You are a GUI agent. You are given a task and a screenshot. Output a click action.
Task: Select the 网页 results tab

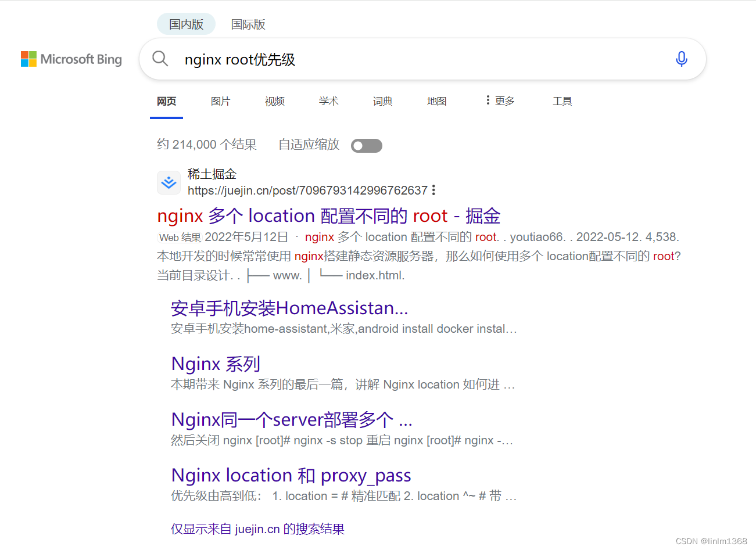[166, 102]
